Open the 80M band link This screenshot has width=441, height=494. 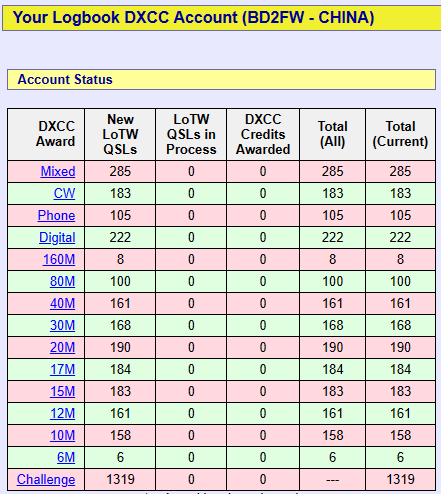(63, 282)
